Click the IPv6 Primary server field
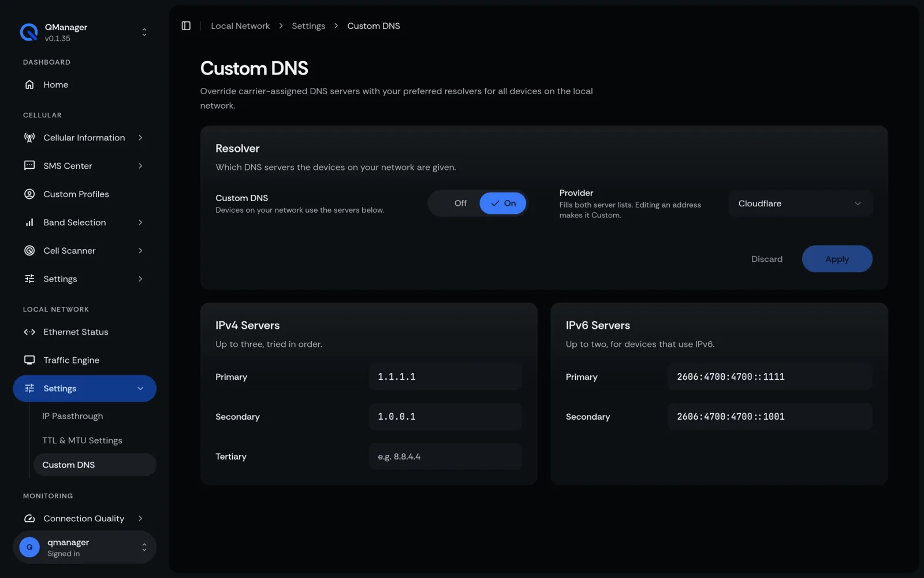 pos(770,377)
